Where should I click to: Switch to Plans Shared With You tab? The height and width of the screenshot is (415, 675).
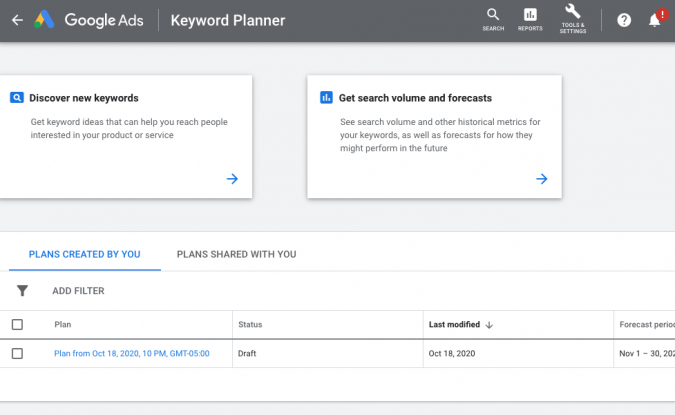pos(236,254)
